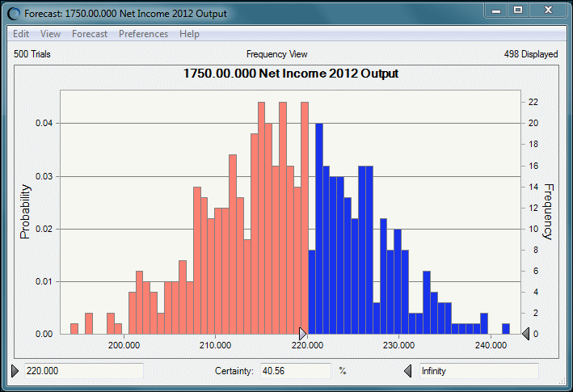This screenshot has height=392, width=573.
Task: Click the '498 Displayed' text
Action: (x=531, y=54)
